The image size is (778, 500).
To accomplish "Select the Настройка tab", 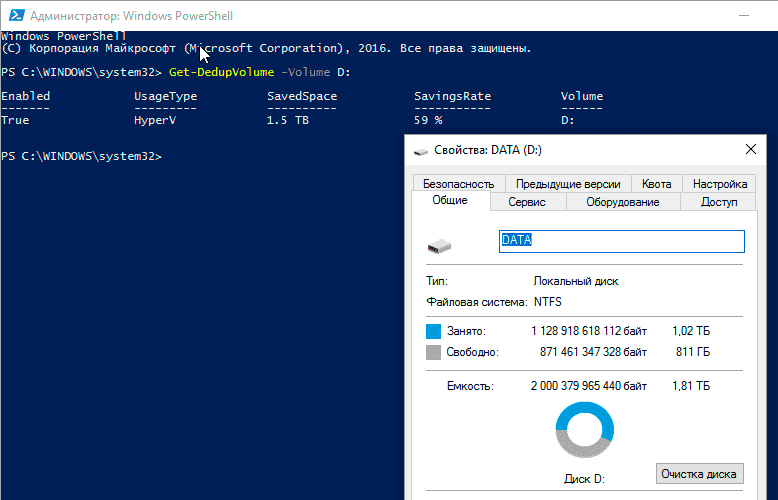I will tap(719, 184).
